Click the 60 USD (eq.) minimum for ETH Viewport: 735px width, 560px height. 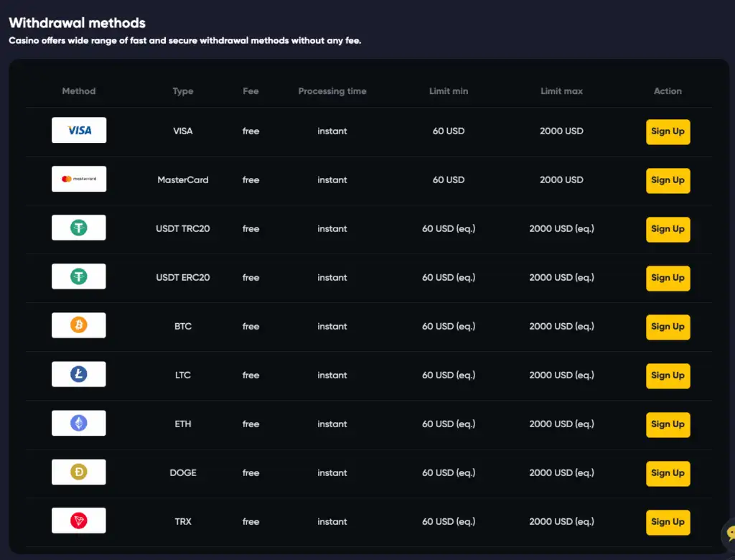449,424
